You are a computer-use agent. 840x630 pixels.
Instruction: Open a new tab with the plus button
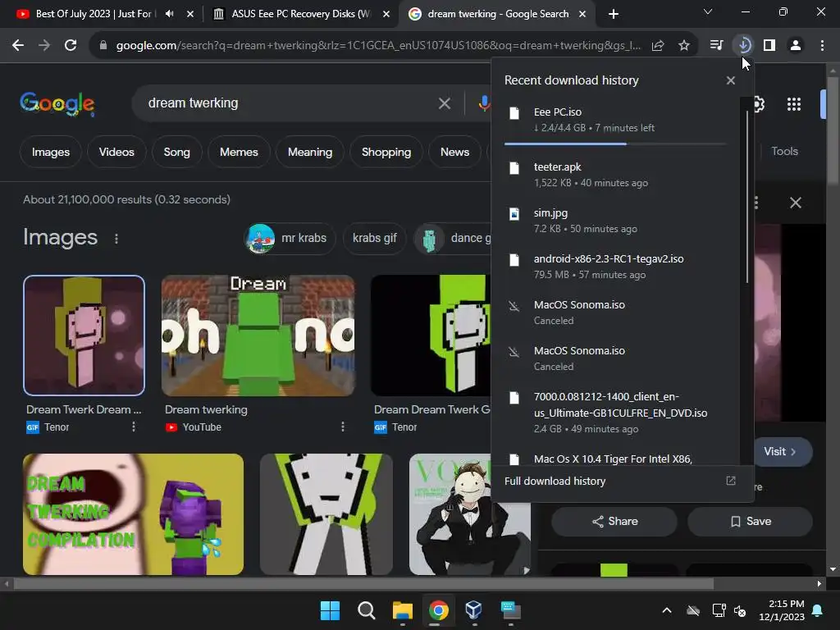614,14
